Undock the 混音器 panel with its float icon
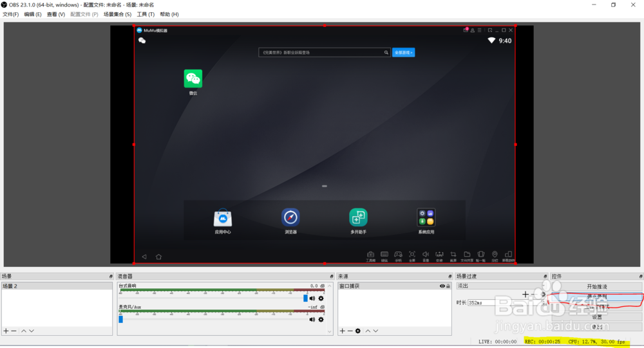Viewport: 644px width, 348px height. click(x=332, y=276)
